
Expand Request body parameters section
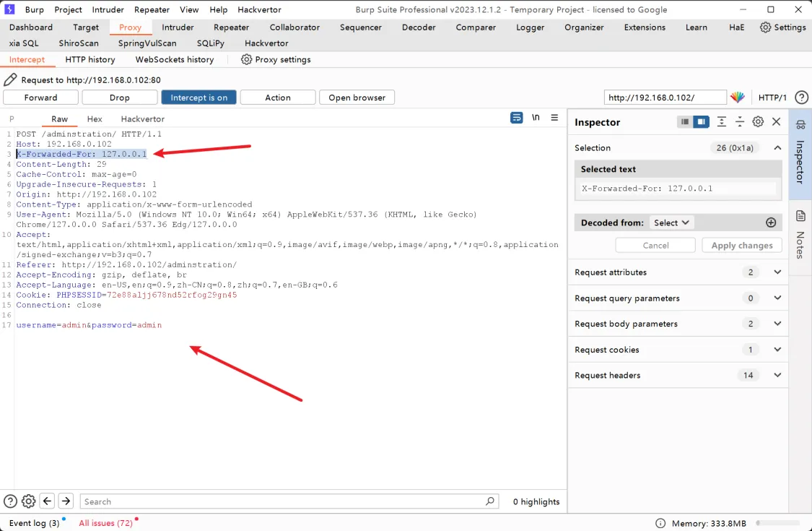coord(777,324)
